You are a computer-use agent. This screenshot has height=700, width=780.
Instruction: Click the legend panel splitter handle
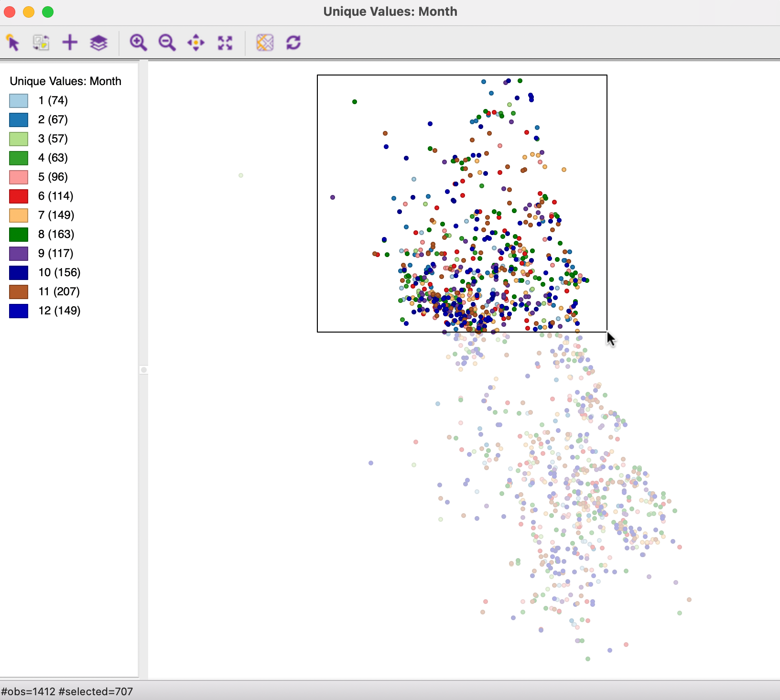click(x=143, y=369)
